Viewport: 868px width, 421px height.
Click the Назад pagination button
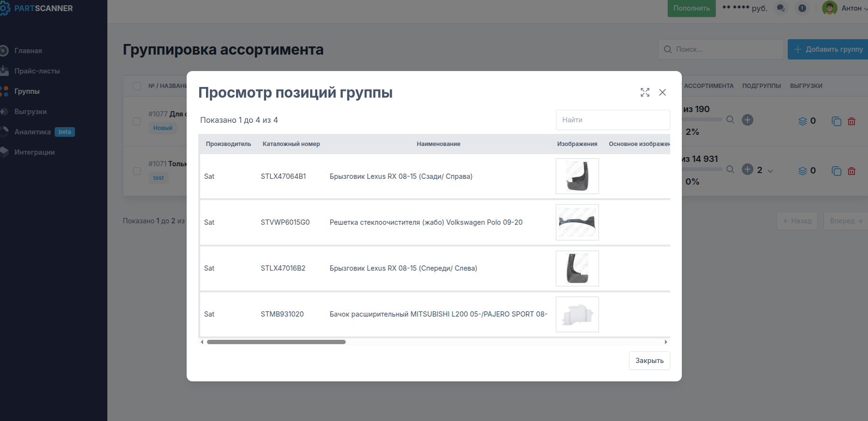(x=797, y=221)
